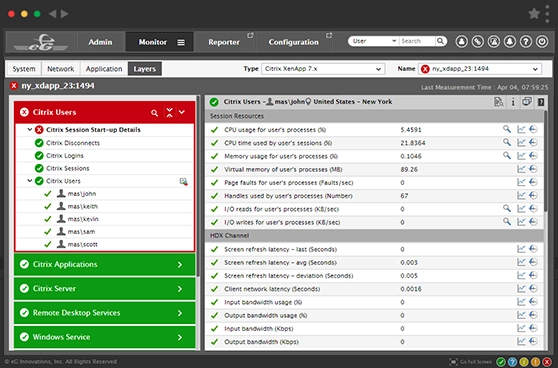Show graph for Client network latency
Screen dimensions: 558x368
point(521,288)
